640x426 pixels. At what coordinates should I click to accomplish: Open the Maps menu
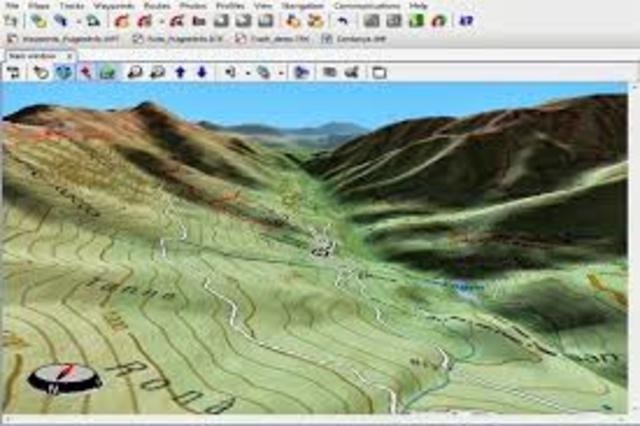click(40, 5)
